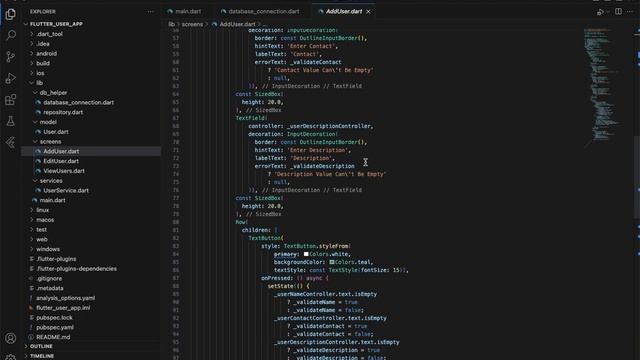The height and width of the screenshot is (360, 640).
Task: Collapse the screens folder
Action: click(50, 142)
